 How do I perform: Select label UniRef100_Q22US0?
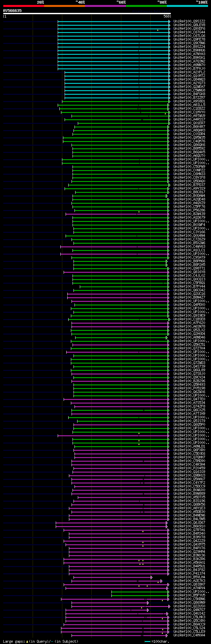click(189, 606)
